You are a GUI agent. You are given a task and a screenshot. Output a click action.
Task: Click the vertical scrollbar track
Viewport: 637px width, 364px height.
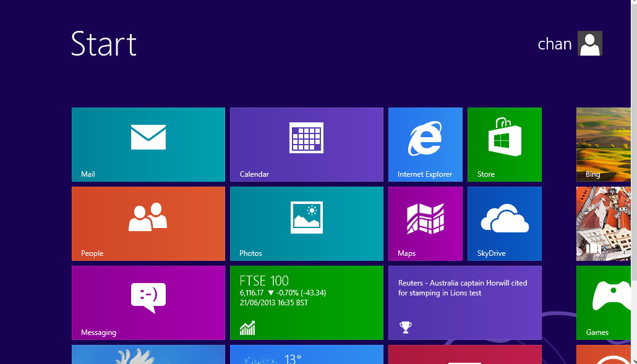click(634, 318)
